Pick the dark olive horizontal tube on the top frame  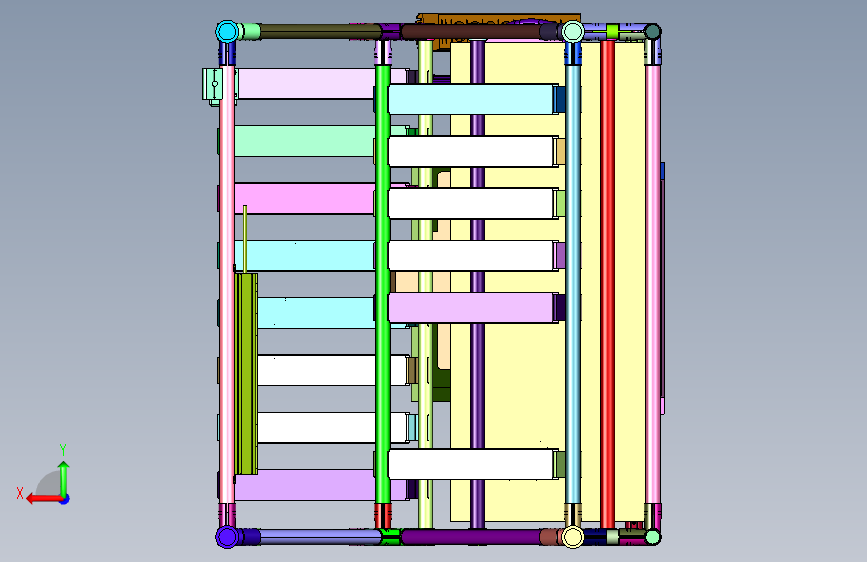[318, 32]
